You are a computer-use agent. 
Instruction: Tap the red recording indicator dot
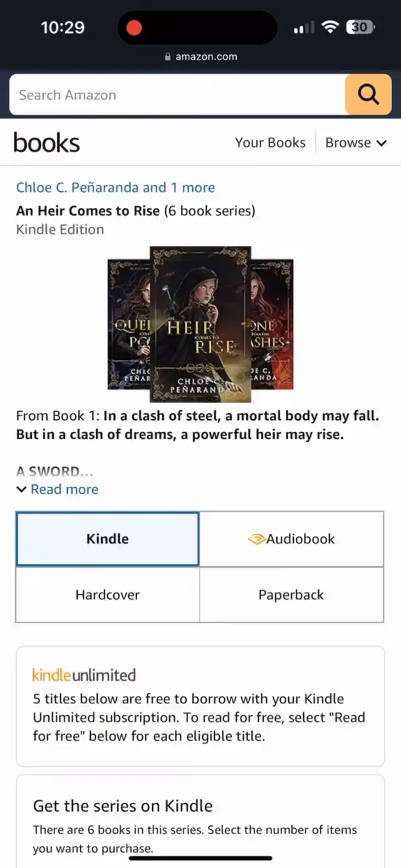coord(134,28)
